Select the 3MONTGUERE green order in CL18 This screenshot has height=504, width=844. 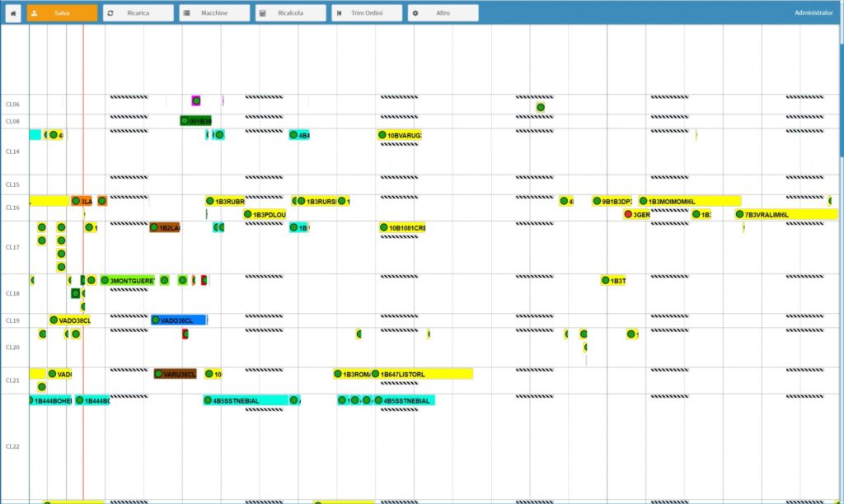[128, 281]
